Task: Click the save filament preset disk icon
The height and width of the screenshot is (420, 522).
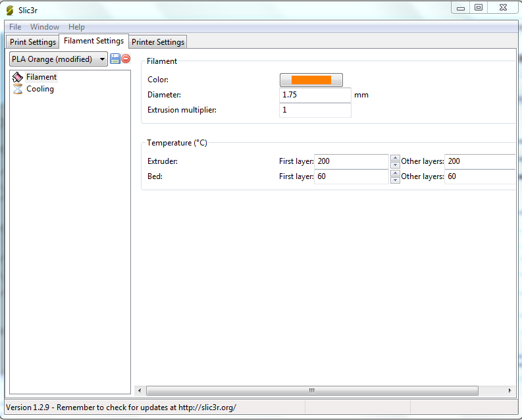Action: coord(115,59)
